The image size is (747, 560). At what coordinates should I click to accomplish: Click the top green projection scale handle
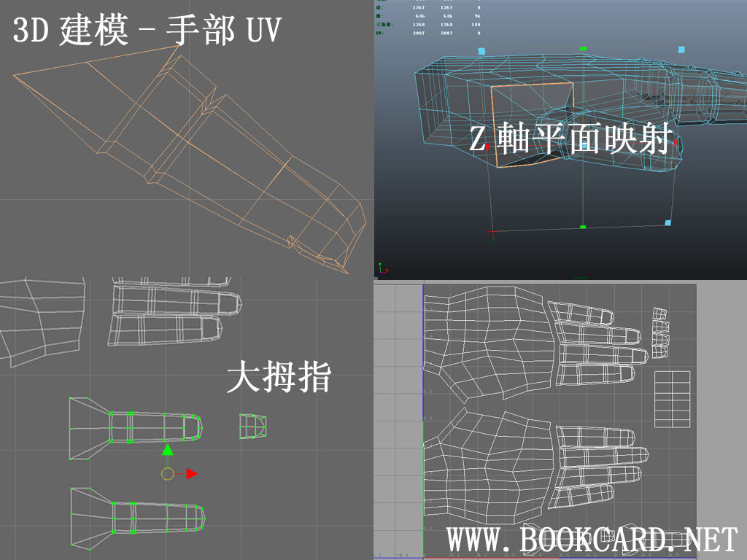click(582, 49)
